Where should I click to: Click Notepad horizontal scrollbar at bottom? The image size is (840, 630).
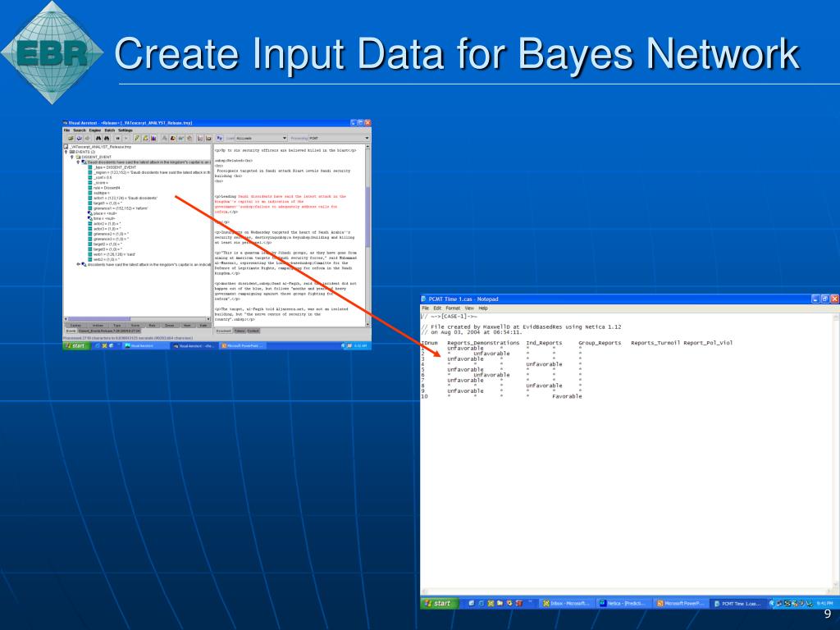click(x=627, y=592)
